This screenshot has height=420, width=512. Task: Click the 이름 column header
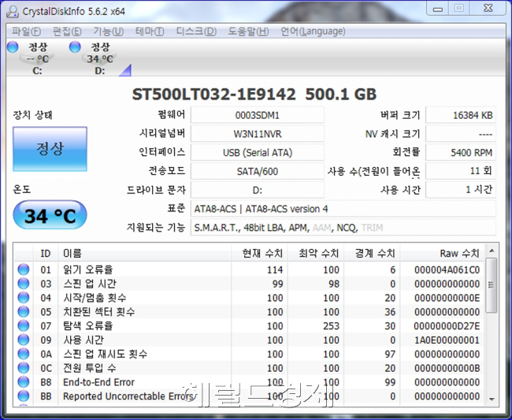point(144,253)
